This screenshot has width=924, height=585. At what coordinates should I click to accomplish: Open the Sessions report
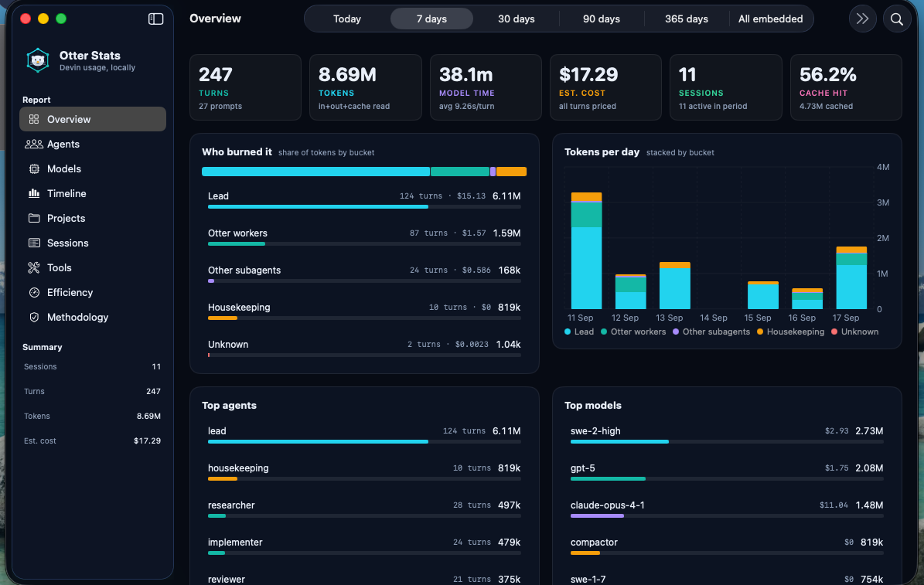click(x=93, y=243)
